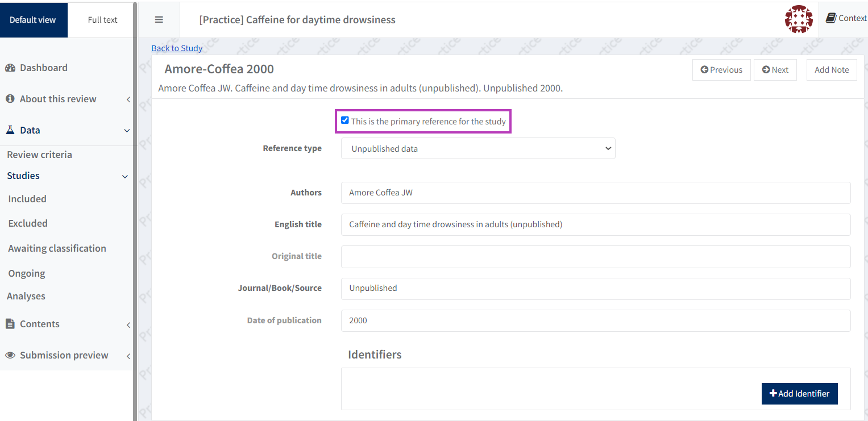Screen dimensions: 868x421
Task: Click the Contents document icon
Action: (10, 324)
